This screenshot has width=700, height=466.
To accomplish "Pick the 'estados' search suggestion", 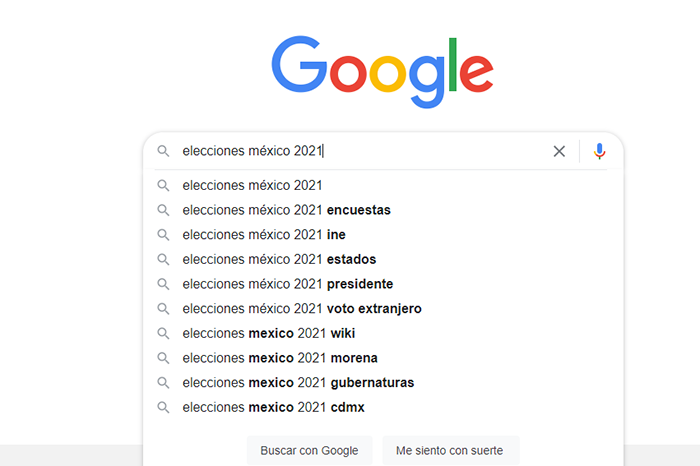I will pos(279,259).
